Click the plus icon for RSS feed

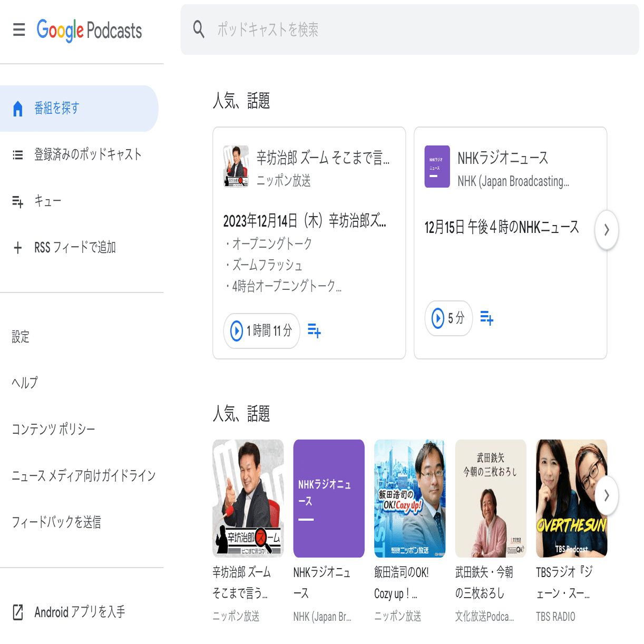pyautogui.click(x=18, y=248)
